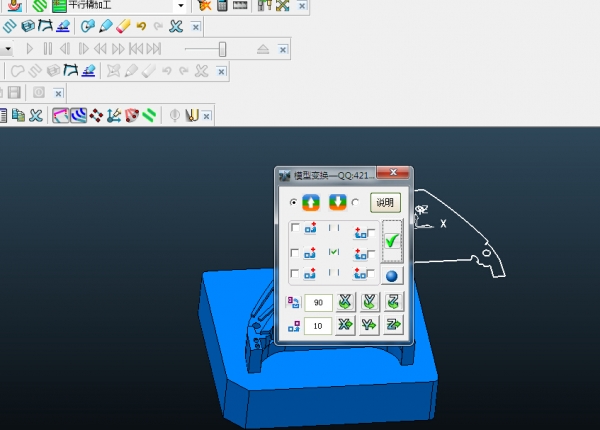Toggle the green-checked middle center indicator
Viewport: 600px width, 430px height.
[x=334, y=252]
